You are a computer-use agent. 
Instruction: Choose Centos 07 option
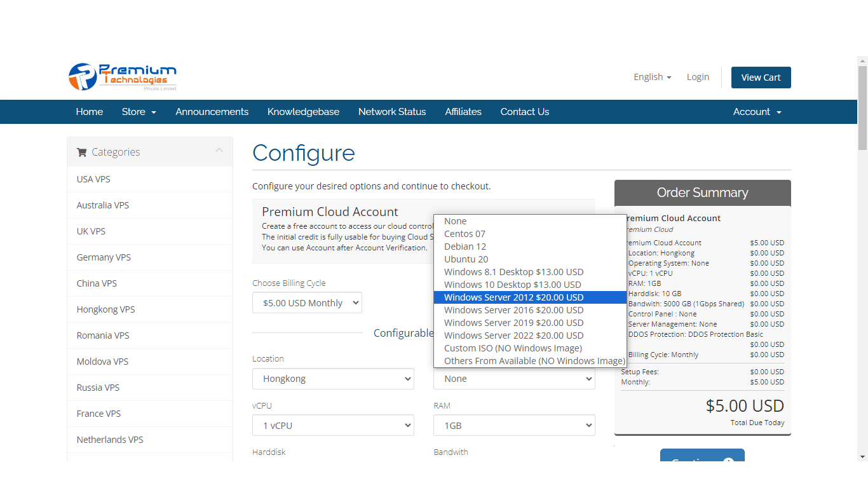[x=530, y=234]
